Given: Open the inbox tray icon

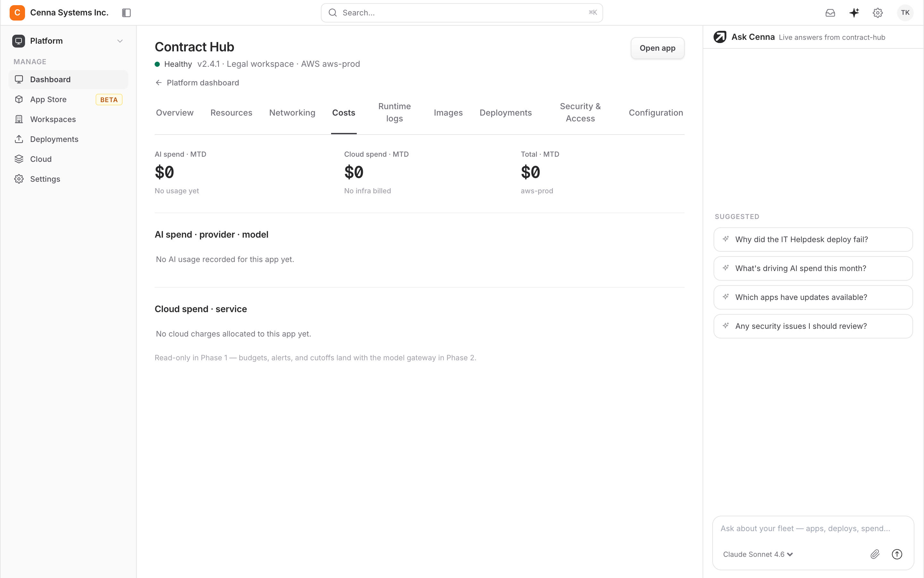Looking at the screenshot, I should tap(830, 13).
